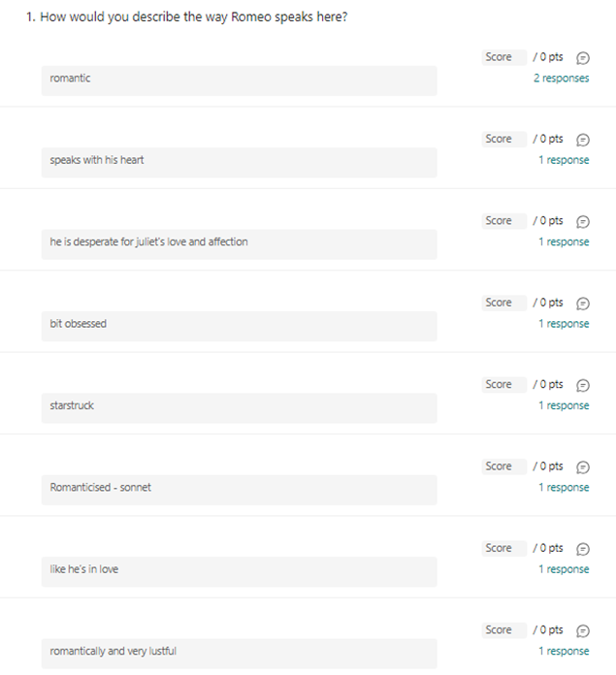Open '1 response' link for 'speaks with his heart'

click(564, 160)
